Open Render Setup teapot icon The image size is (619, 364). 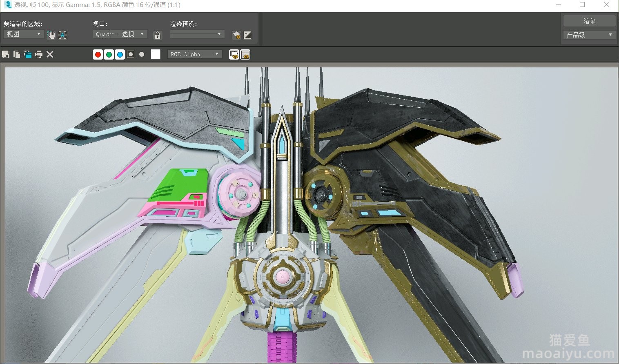[236, 35]
